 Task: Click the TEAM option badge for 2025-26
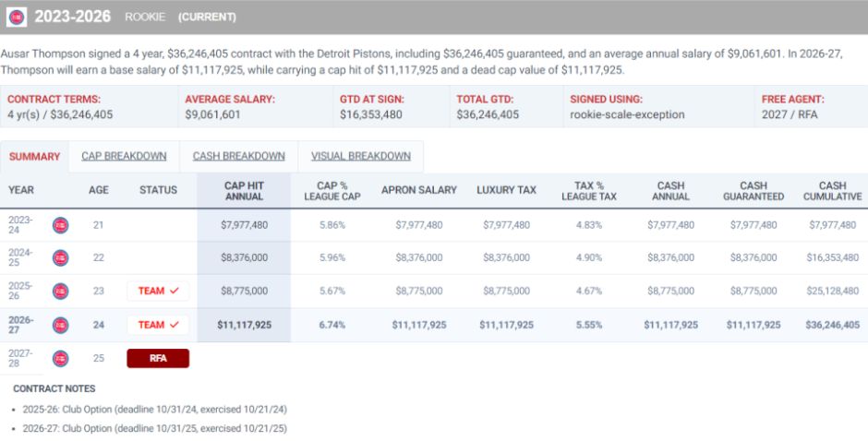point(158,291)
